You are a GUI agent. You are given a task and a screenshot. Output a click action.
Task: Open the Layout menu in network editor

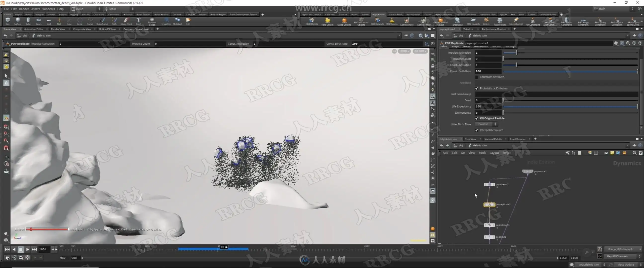tap(494, 153)
